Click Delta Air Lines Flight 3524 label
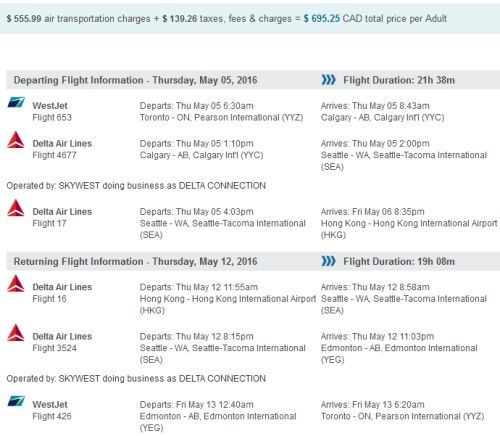The width and height of the screenshot is (500, 436). click(x=62, y=342)
